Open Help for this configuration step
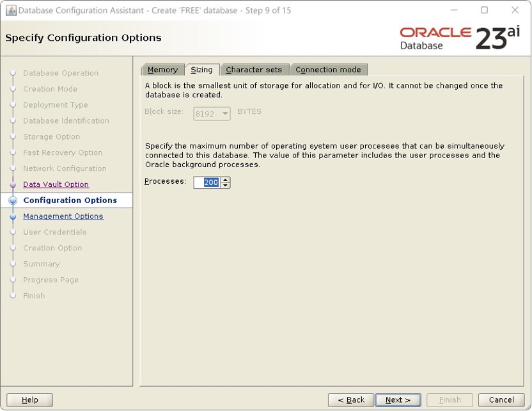This screenshot has height=411, width=532. 29,399
